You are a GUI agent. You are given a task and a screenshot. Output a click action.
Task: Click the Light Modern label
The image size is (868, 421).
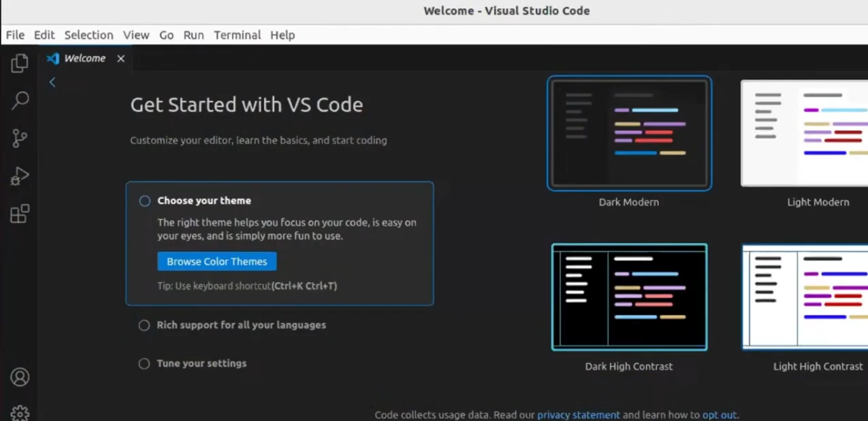818,202
